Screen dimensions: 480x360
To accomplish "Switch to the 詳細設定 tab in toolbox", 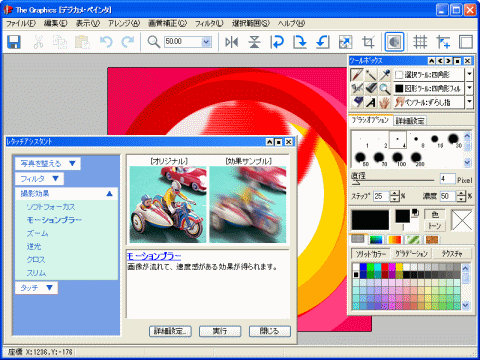I will point(410,121).
